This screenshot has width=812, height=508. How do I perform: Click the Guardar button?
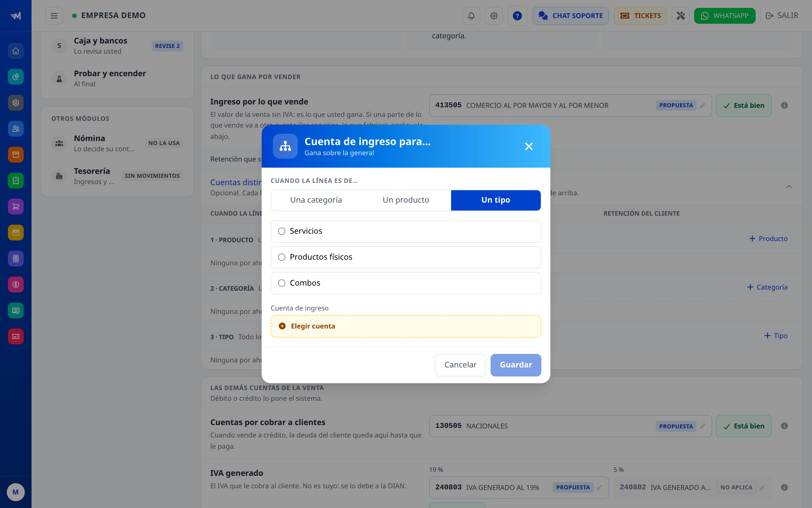tap(515, 365)
